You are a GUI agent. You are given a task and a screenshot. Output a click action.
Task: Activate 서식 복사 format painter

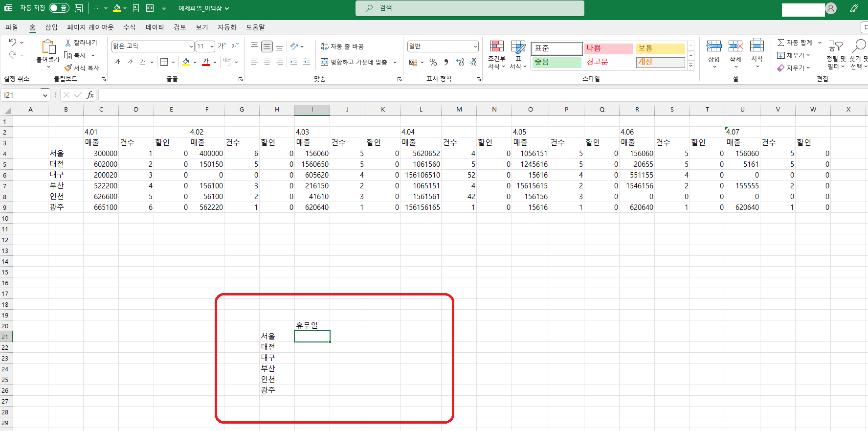(82, 68)
